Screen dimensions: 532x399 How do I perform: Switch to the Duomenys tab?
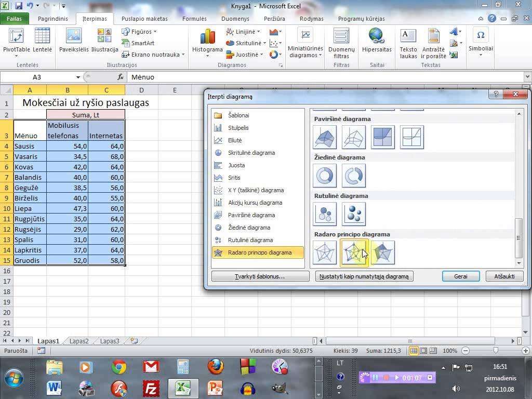coord(235,19)
